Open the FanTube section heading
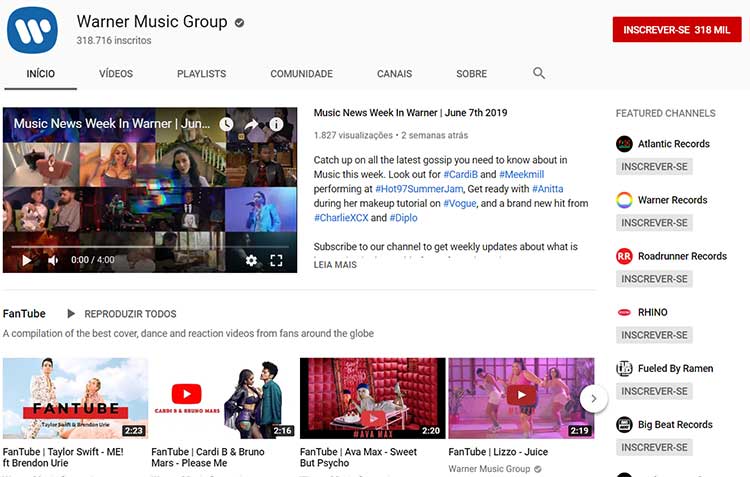 tap(24, 314)
